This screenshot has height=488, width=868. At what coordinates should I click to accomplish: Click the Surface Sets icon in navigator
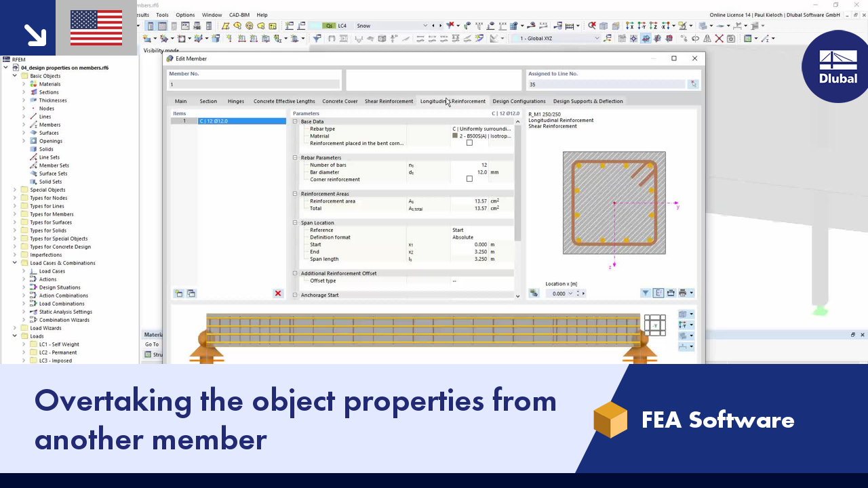34,174
